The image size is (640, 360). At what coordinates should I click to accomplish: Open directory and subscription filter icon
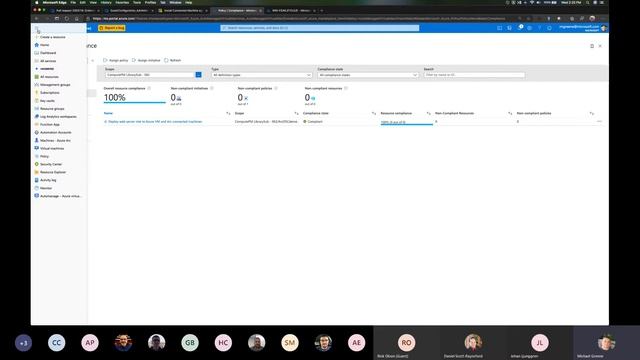pos(509,28)
